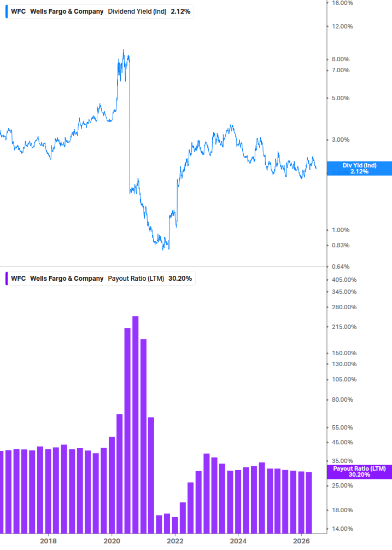This screenshot has width=392, height=550.
Task: Click the 215.00% payout axis label
Action: coord(344,327)
